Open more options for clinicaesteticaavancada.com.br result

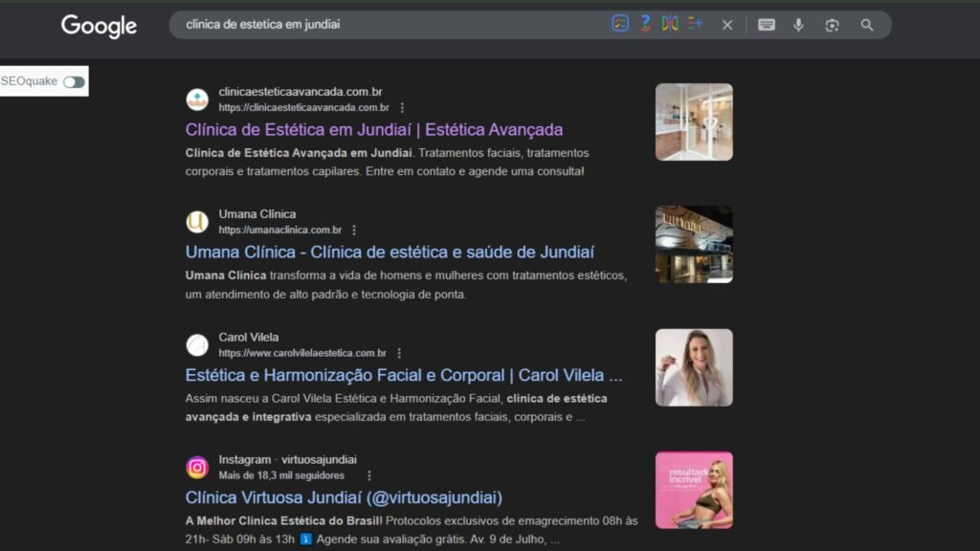[x=402, y=107]
